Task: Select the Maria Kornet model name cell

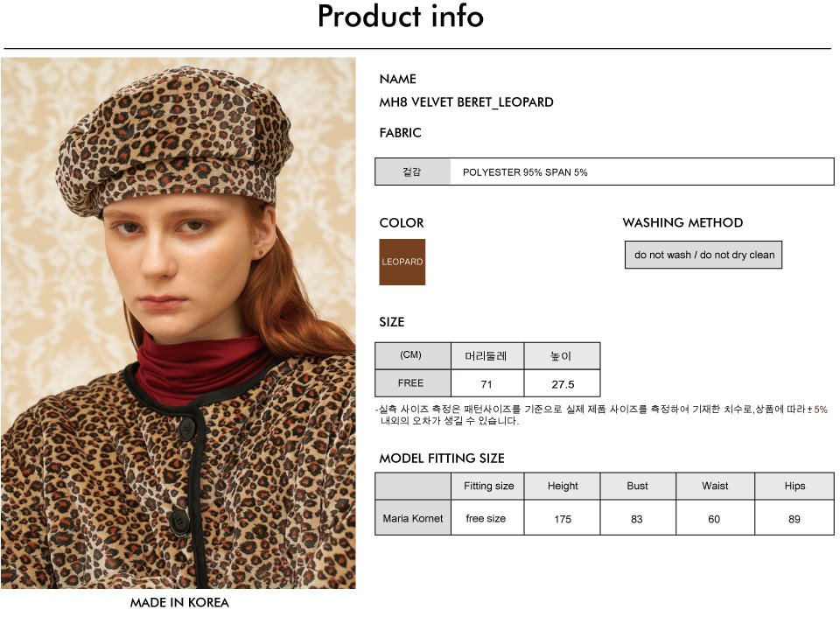Action: pos(412,518)
